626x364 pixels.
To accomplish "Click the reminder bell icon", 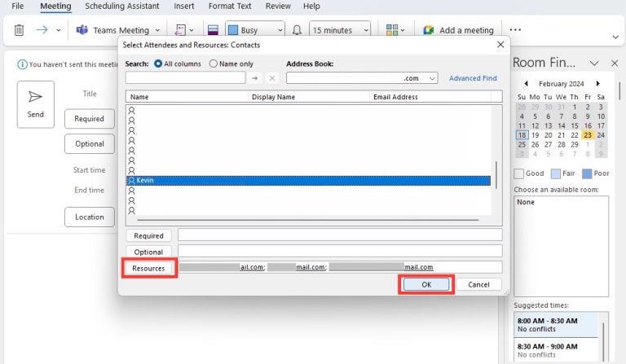I will pos(297,30).
